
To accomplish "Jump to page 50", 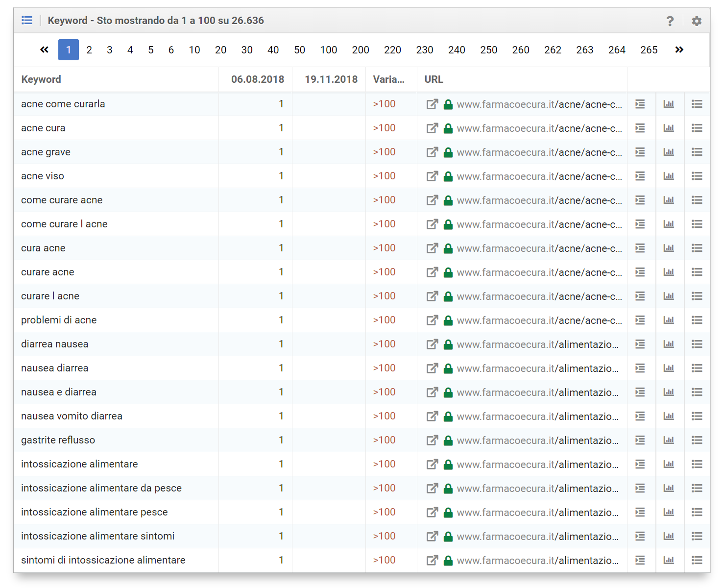I will pyautogui.click(x=299, y=49).
